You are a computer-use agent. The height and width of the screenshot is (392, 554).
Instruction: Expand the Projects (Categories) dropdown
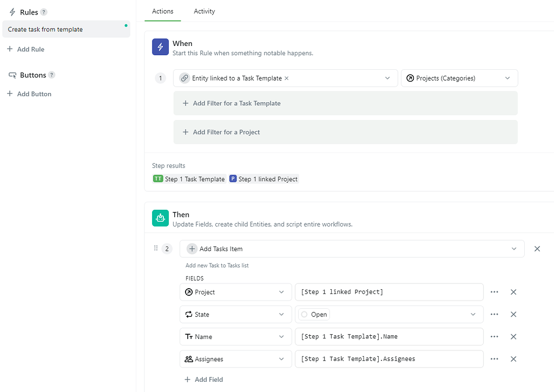507,78
